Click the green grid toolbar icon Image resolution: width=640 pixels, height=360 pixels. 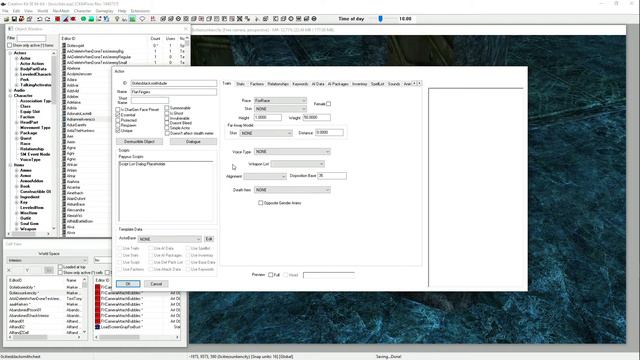point(132,19)
